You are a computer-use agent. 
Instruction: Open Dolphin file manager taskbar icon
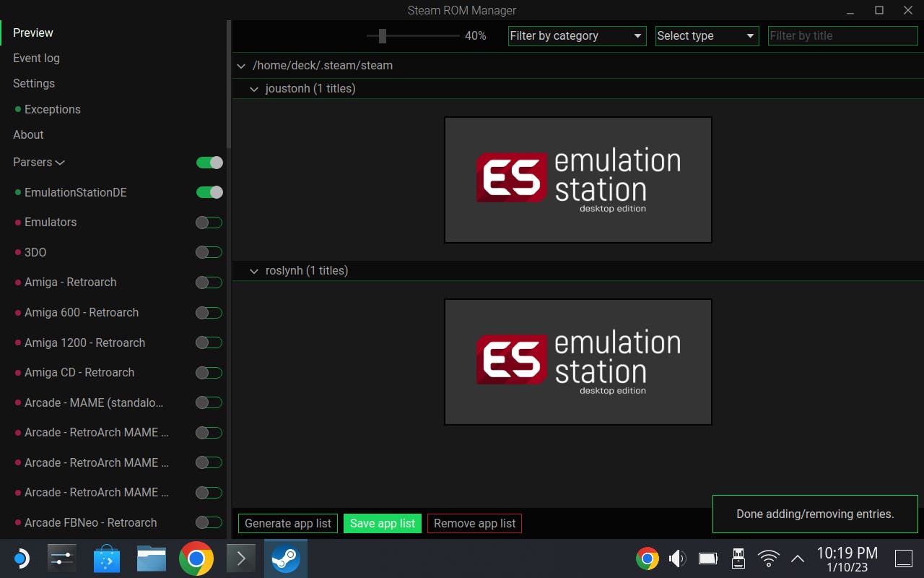click(152, 558)
